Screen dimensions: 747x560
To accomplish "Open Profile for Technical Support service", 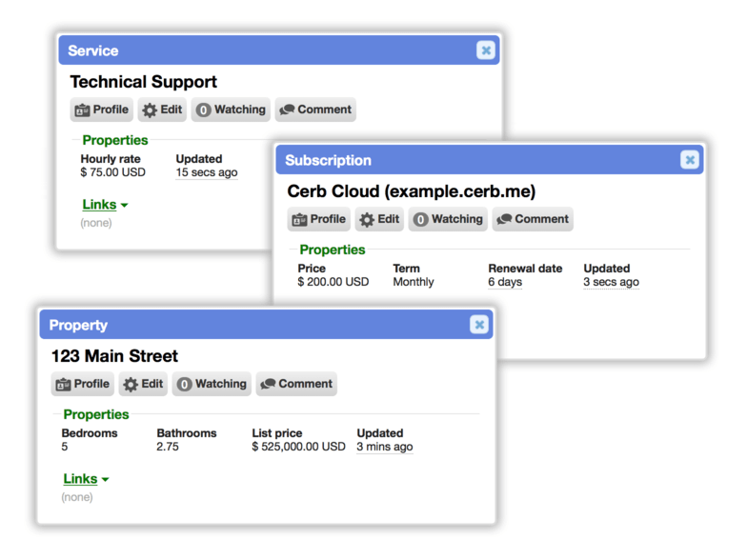I will [x=101, y=110].
